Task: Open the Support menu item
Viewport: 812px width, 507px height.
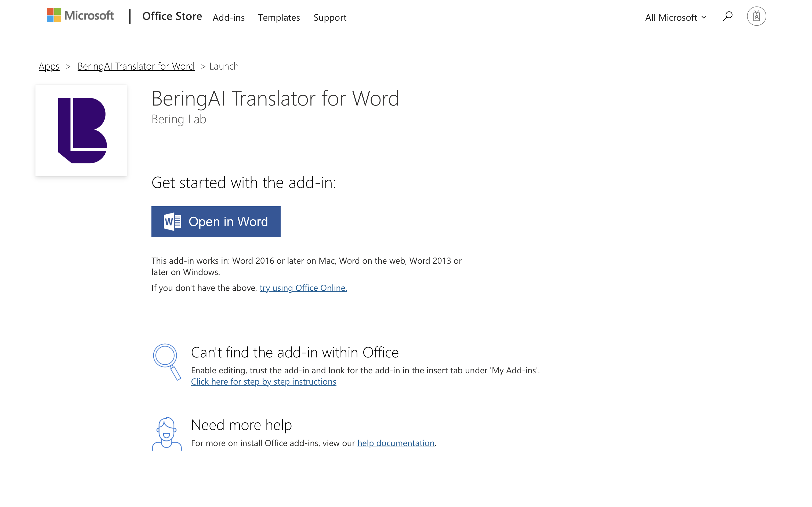Action: 330,17
